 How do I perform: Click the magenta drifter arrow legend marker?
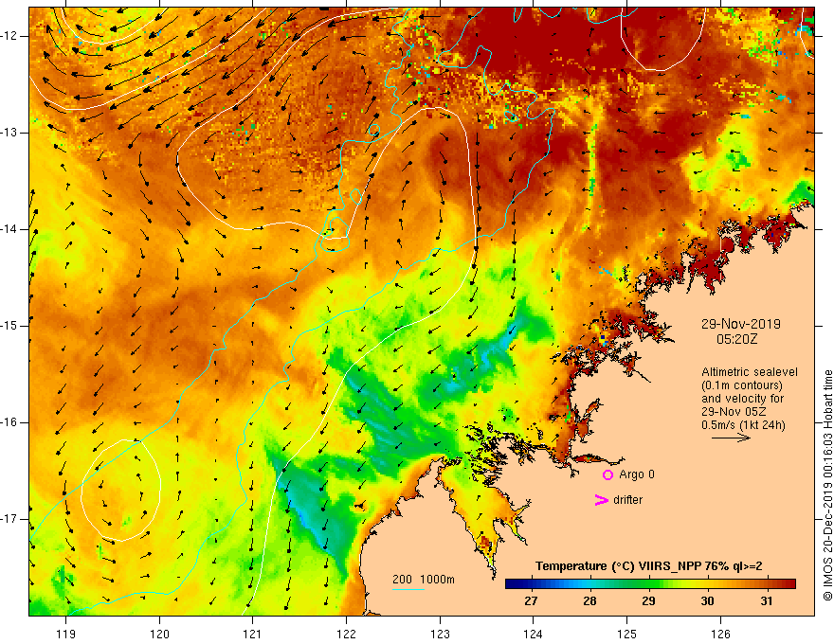click(601, 500)
